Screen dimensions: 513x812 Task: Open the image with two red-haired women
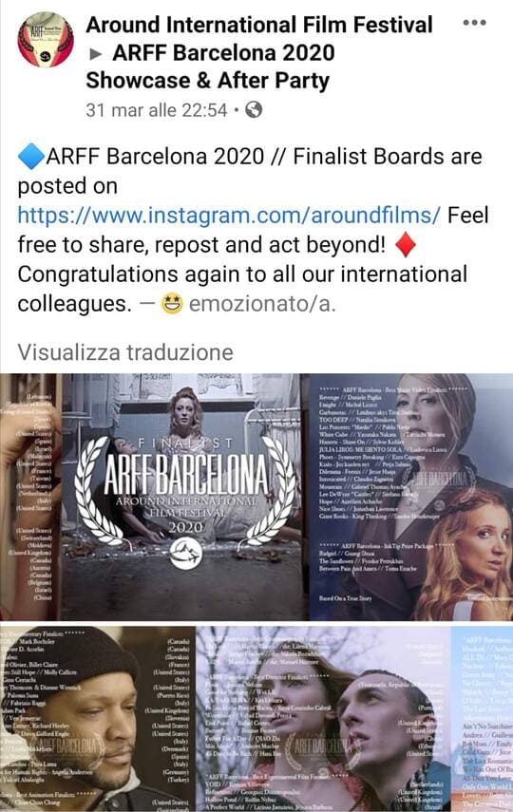pyautogui.click(x=411, y=497)
